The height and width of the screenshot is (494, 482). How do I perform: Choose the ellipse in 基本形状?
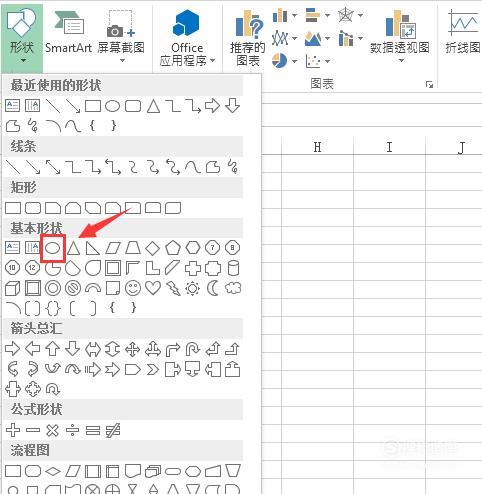53,248
